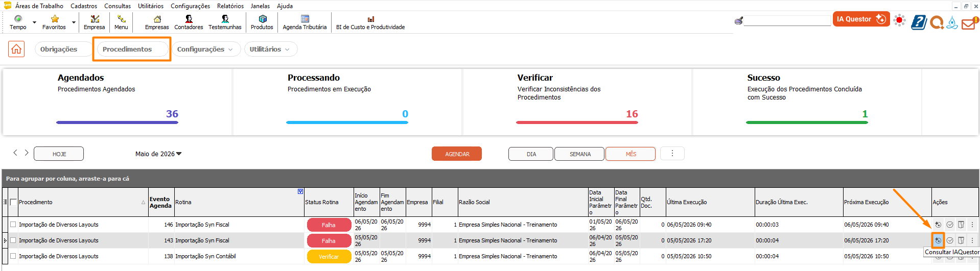
Task: Check the row for event 138
Action: coord(13,256)
